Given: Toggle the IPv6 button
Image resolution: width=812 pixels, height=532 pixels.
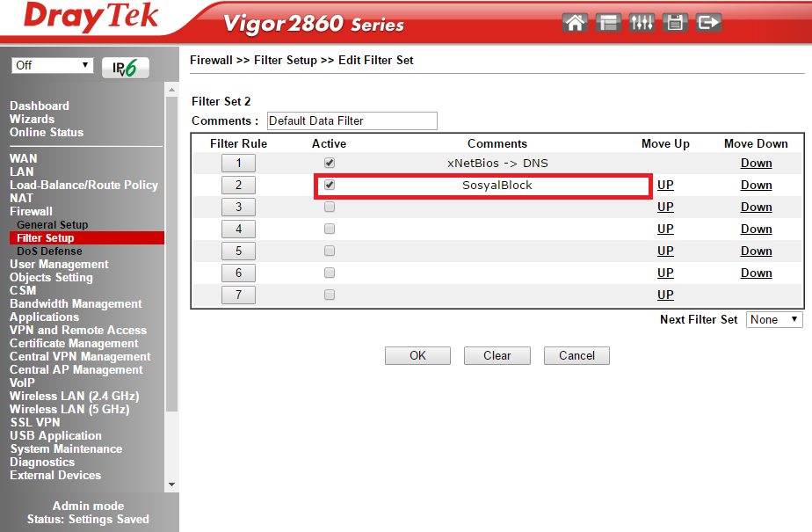Looking at the screenshot, I should (126, 67).
